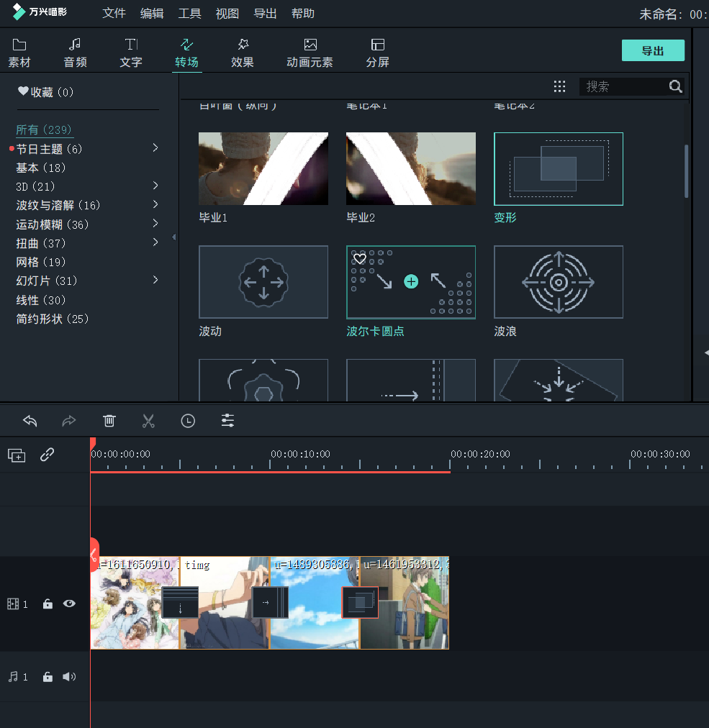Click the link clips icon
Viewport: 709px width, 728px height.
pyautogui.click(x=48, y=455)
